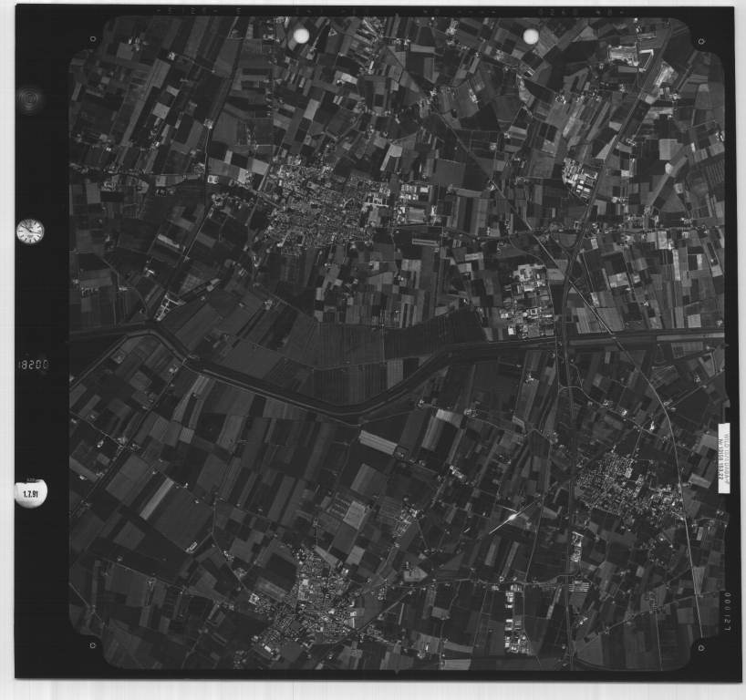The image size is (746, 700).
Task: Select the bottom-left corner fiducial mark
Action: 92,645
